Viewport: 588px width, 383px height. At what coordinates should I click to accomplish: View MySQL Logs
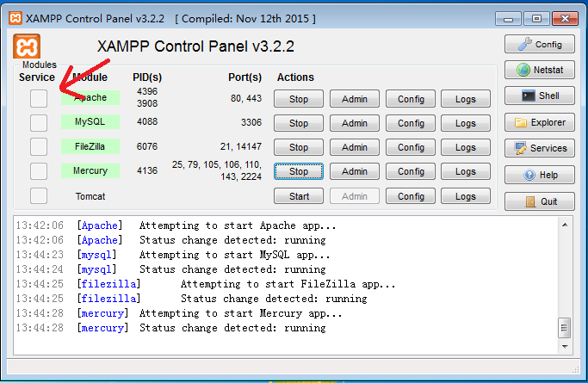(x=466, y=123)
